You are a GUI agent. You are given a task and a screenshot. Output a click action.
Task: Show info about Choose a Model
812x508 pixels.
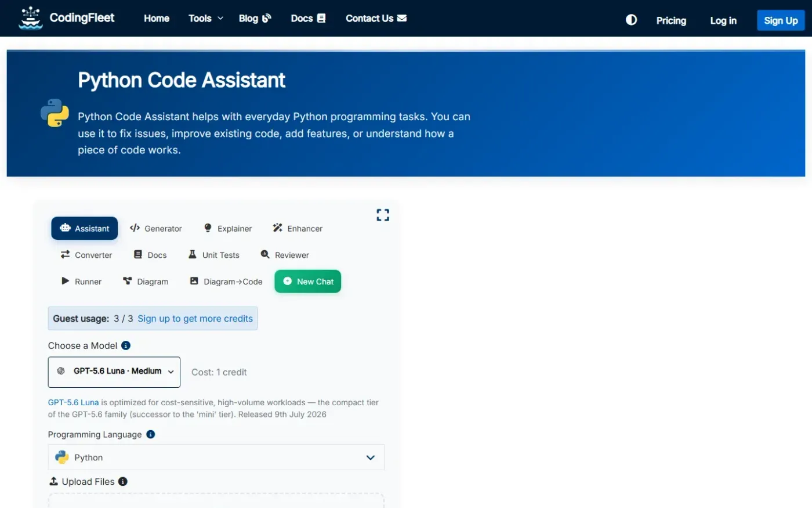126,346
